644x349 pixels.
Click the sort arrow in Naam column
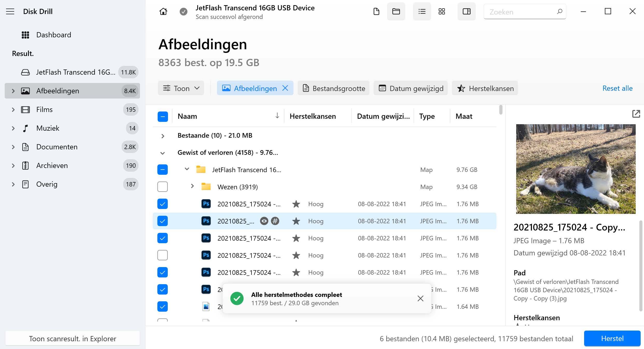pyautogui.click(x=277, y=116)
